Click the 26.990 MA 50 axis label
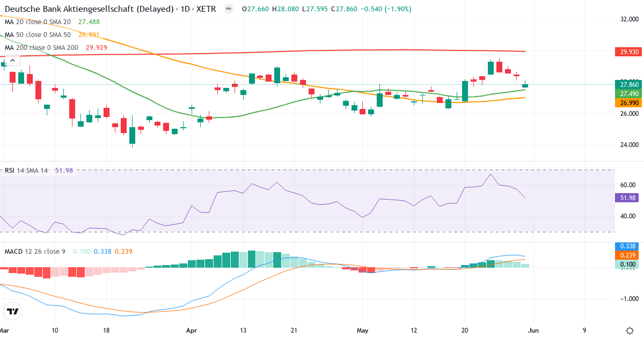Viewport: 644px width, 338px height. coord(628,102)
